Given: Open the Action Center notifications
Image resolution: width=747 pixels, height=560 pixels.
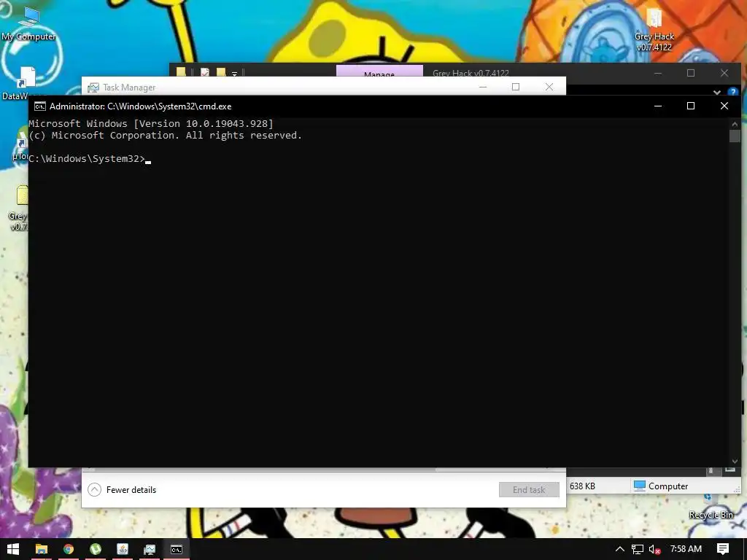Looking at the screenshot, I should click(723, 549).
